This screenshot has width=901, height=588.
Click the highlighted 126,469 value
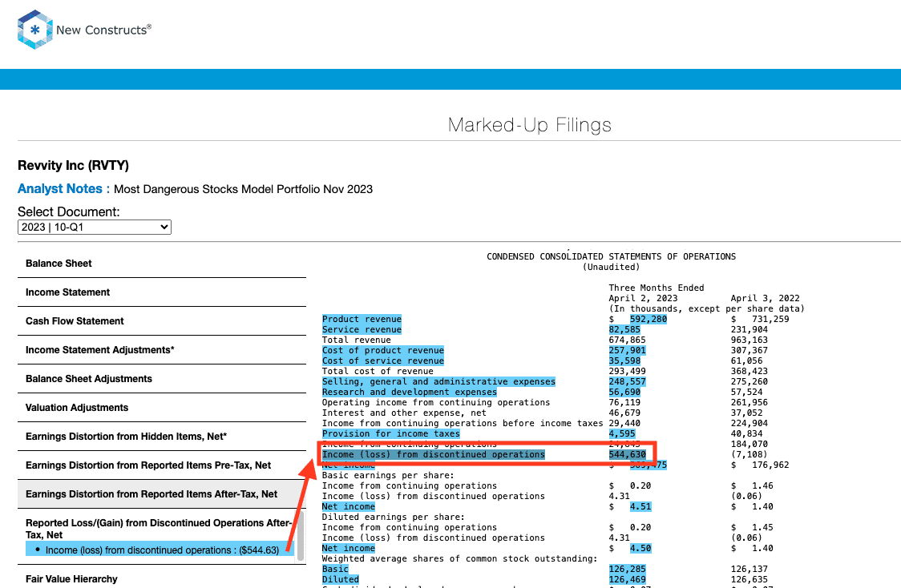coord(627,579)
